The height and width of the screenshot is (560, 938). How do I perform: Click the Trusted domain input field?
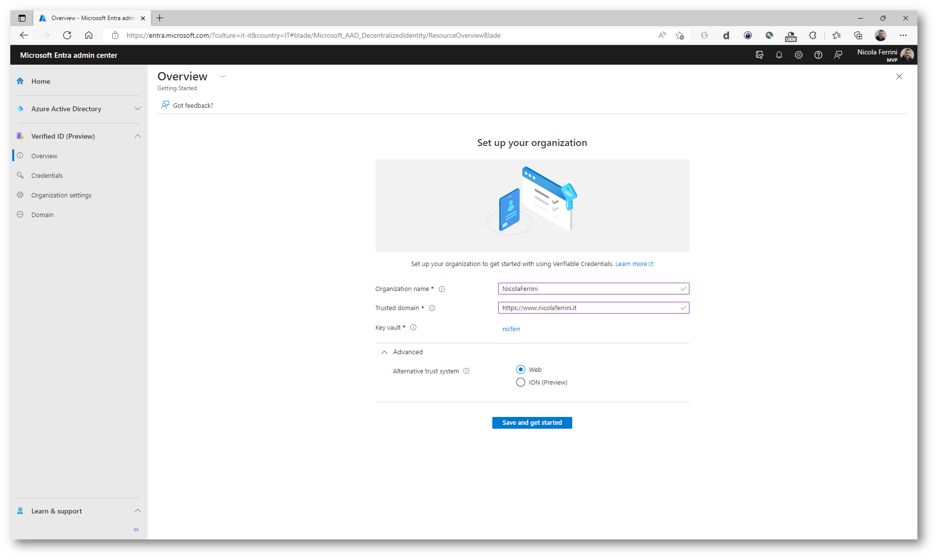pyautogui.click(x=593, y=308)
